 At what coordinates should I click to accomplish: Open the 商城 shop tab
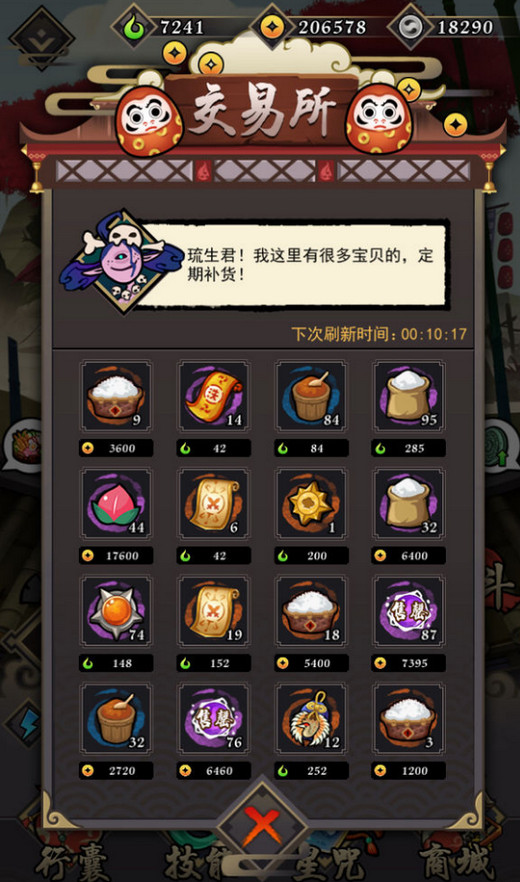point(456,863)
